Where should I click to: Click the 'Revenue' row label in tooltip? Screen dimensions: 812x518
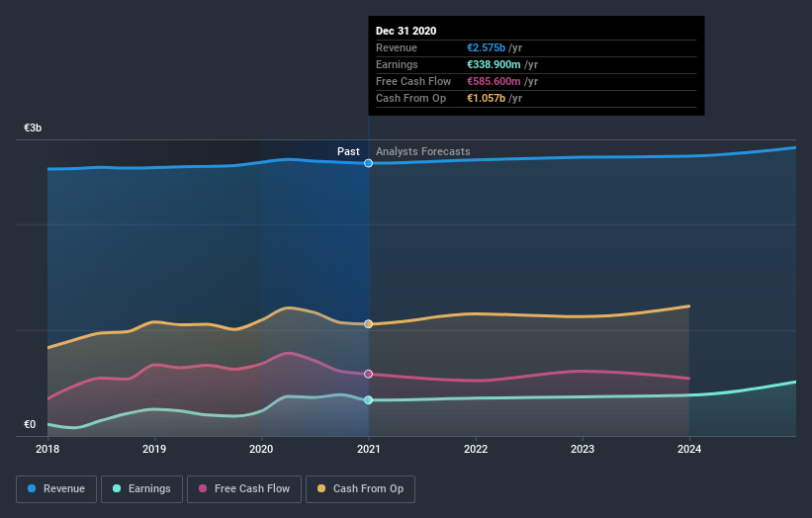[x=397, y=47]
